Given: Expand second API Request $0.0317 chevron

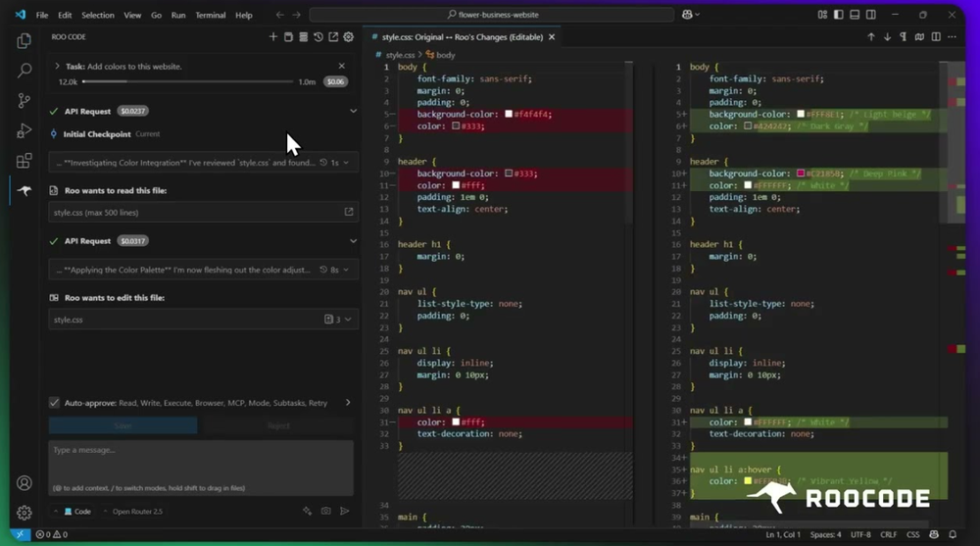Looking at the screenshot, I should click(x=353, y=241).
